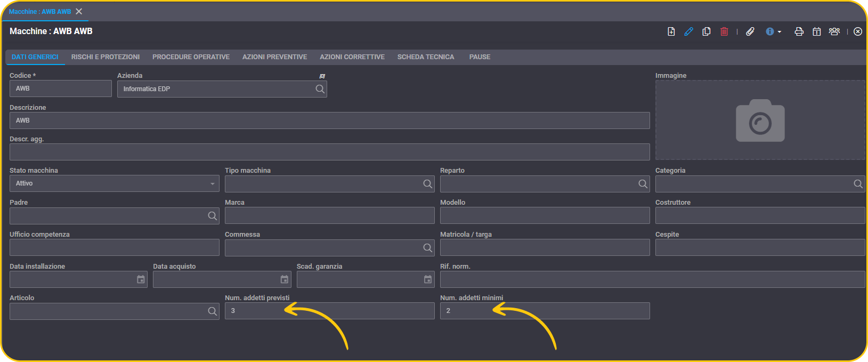Open the Scheda Tecnica tab
Viewport: 868px width, 362px height.
tap(426, 57)
